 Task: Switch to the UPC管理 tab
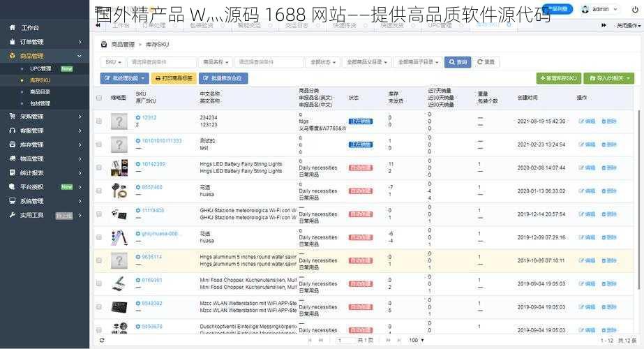pyautogui.click(x=442, y=25)
